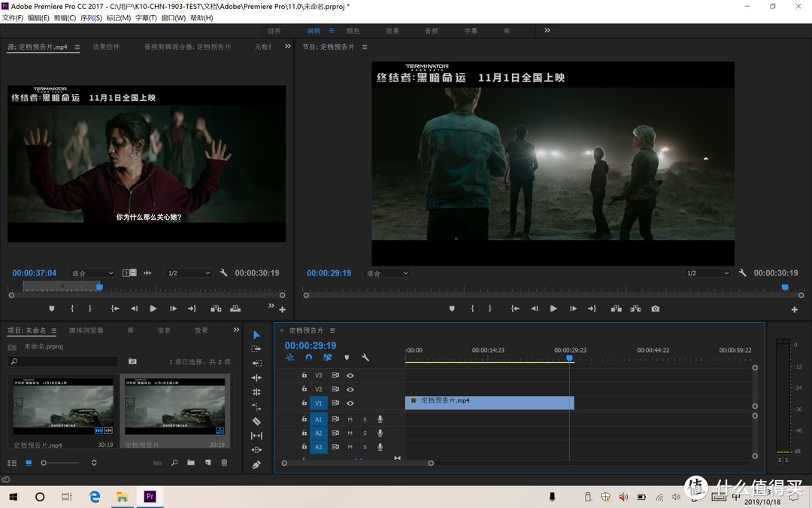The height and width of the screenshot is (508, 812).
Task: Toggle track lock on V3
Action: click(x=304, y=375)
